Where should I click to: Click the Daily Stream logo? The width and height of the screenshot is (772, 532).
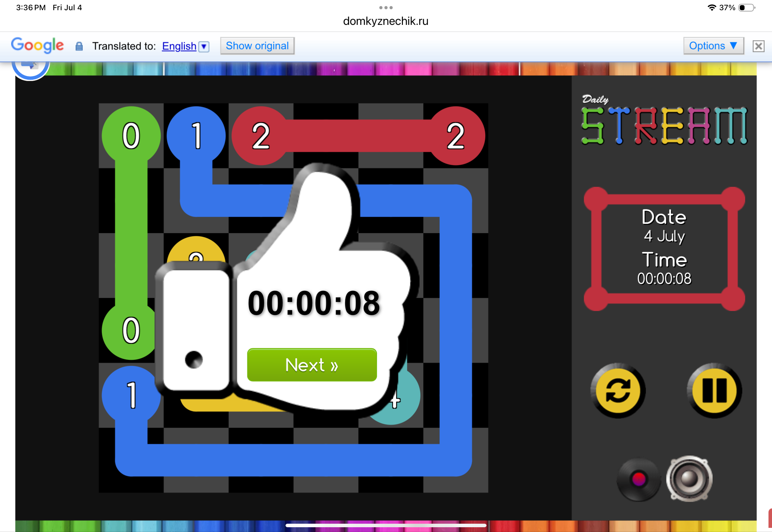(x=664, y=120)
